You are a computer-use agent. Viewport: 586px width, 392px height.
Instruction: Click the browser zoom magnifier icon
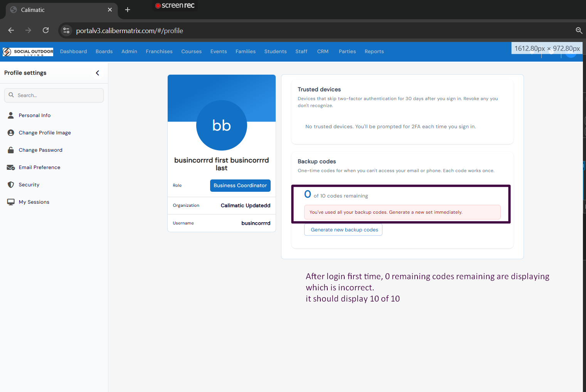tap(579, 30)
